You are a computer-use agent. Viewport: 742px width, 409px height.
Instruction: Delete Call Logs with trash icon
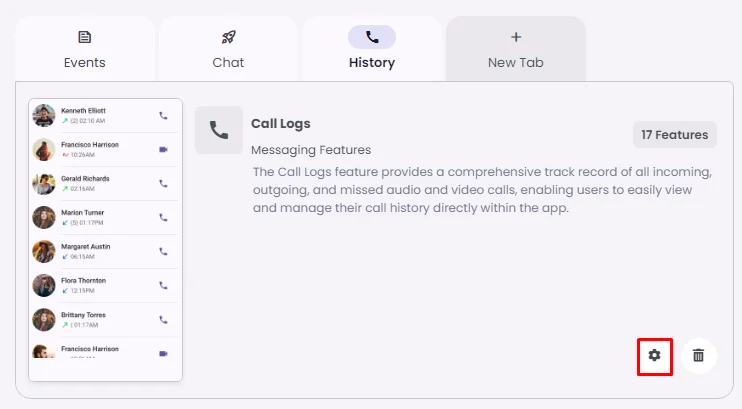[x=699, y=356]
